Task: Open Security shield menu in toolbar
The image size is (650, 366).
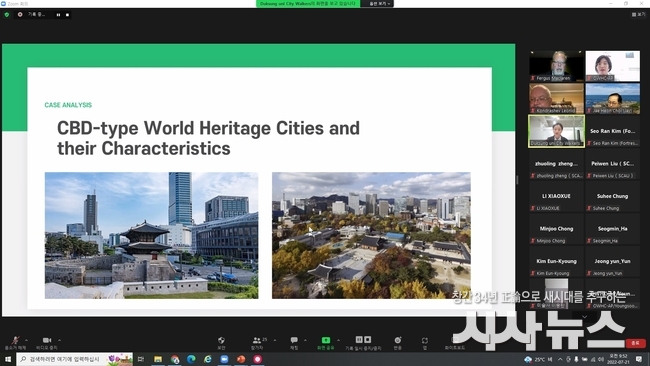Action: tap(221, 342)
